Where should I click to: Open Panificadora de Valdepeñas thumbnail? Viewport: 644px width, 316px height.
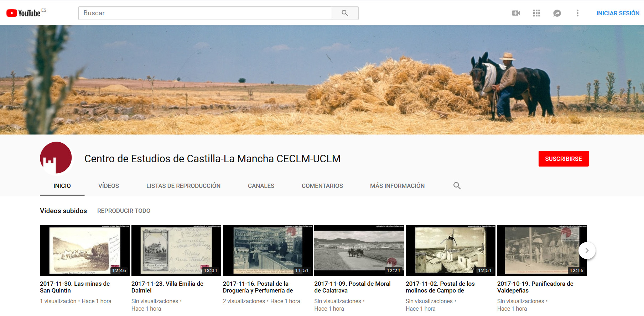coord(542,251)
